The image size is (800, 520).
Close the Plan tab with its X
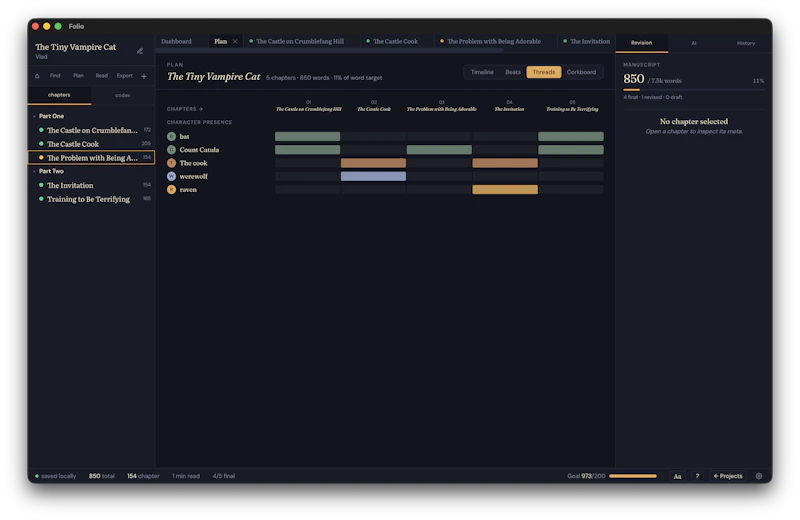pos(235,41)
